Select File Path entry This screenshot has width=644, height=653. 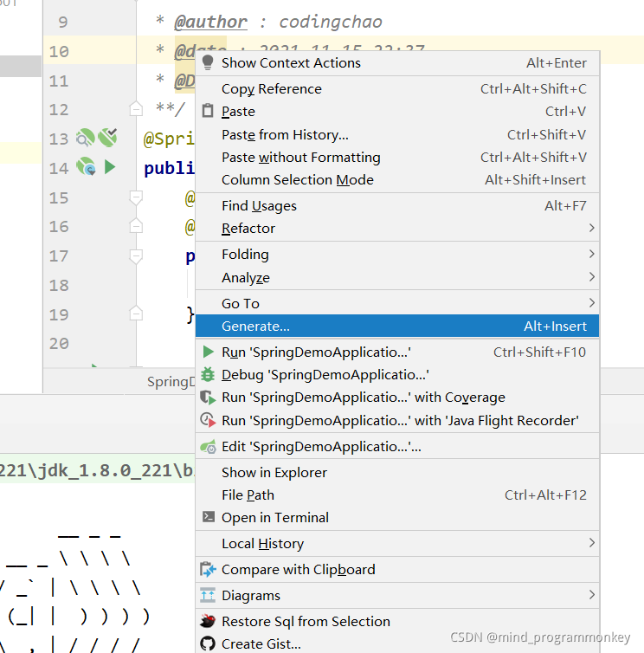pos(397,495)
